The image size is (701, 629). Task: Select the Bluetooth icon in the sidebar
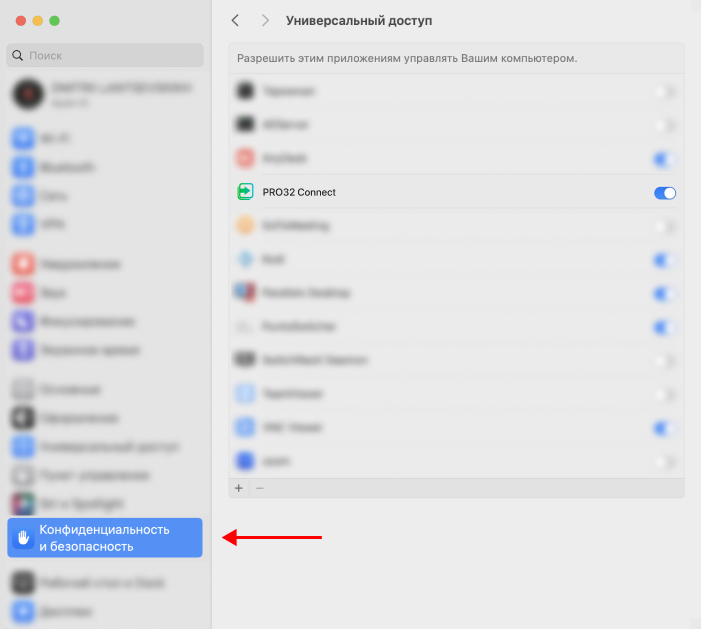point(23,167)
